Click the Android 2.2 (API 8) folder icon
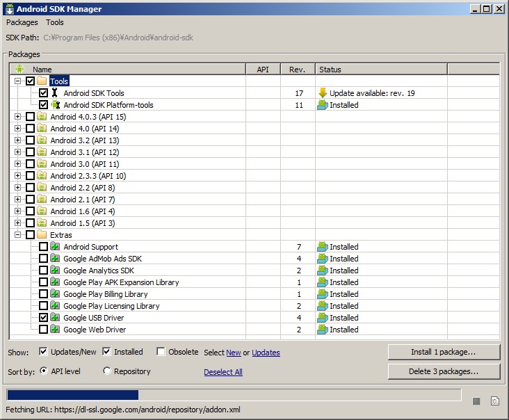Viewport: 509px width, 420px height. point(42,187)
